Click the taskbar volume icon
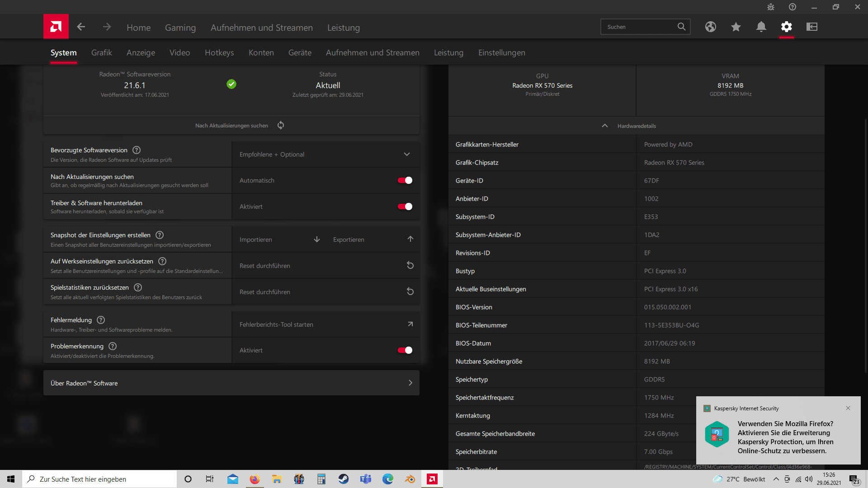 [809, 479]
